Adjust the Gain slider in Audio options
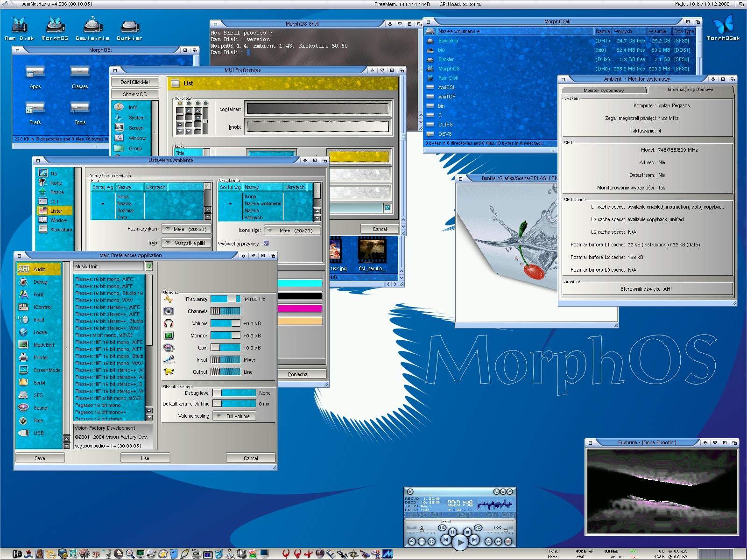 (226, 348)
